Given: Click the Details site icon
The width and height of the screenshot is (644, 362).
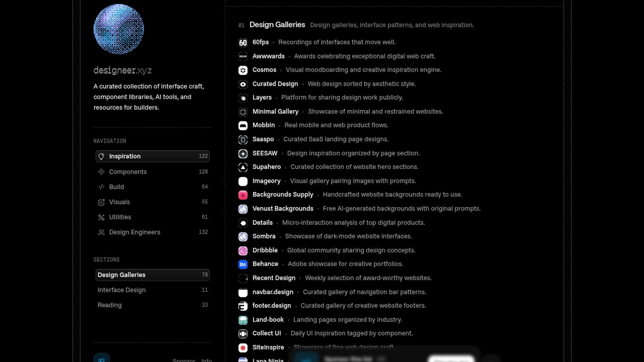Looking at the screenshot, I should pyautogui.click(x=243, y=223).
